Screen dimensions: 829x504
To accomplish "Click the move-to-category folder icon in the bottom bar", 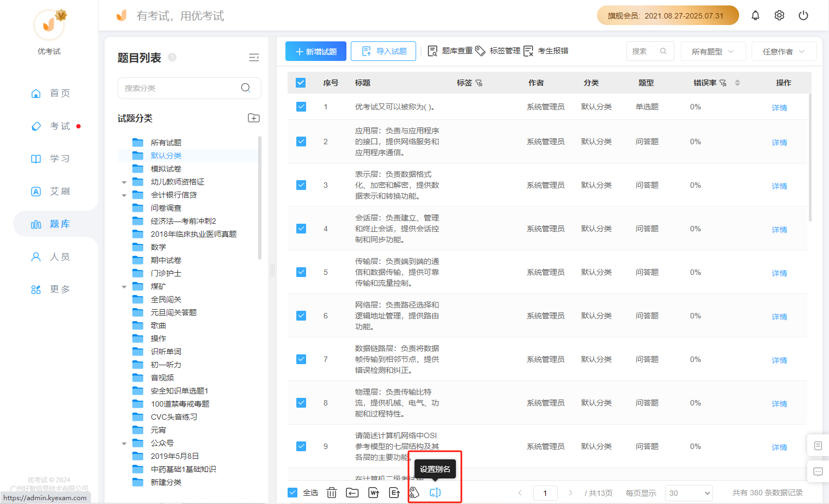I will 352,493.
